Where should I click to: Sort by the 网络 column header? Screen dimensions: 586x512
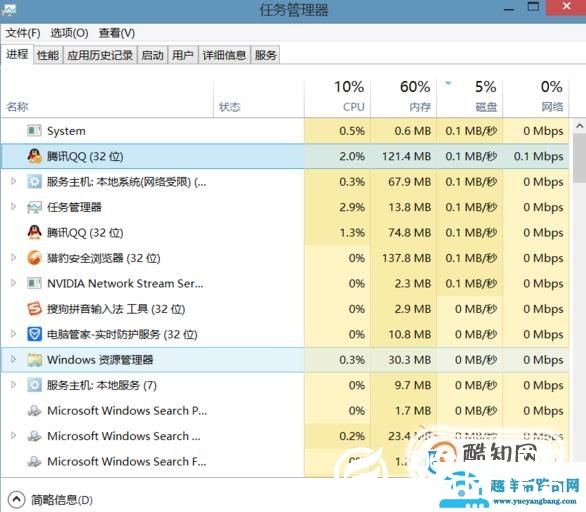coord(536,98)
